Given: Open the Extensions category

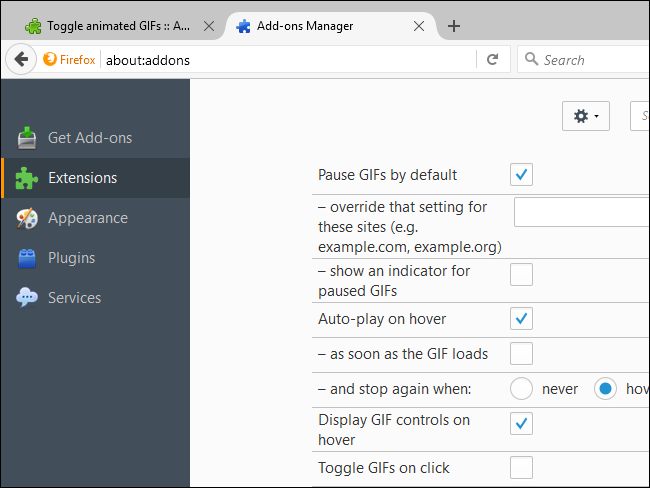Looking at the screenshot, I should pyautogui.click(x=82, y=178).
